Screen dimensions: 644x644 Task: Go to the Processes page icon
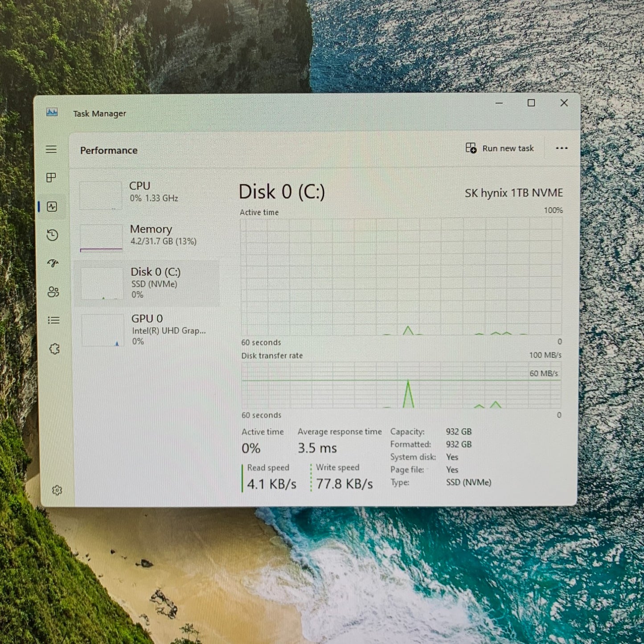pos(51,178)
